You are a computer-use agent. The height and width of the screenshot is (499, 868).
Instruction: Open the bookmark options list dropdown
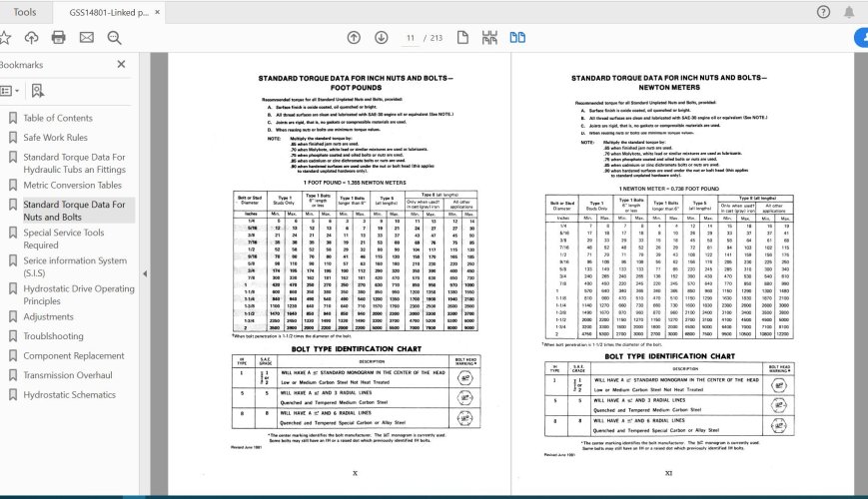point(9,91)
